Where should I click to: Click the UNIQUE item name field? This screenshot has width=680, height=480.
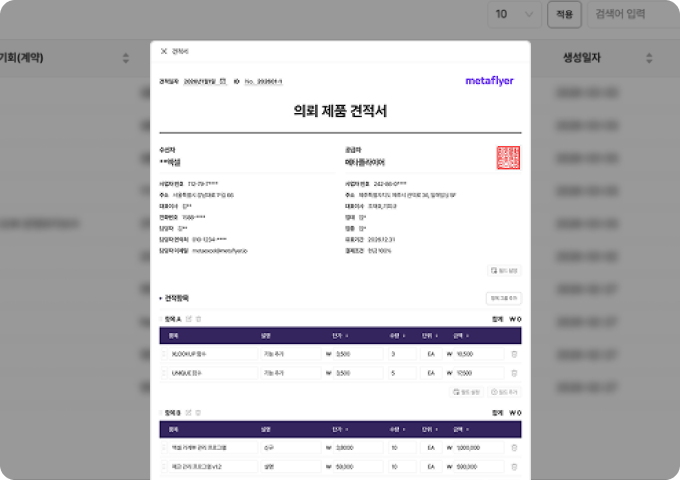tap(212, 373)
